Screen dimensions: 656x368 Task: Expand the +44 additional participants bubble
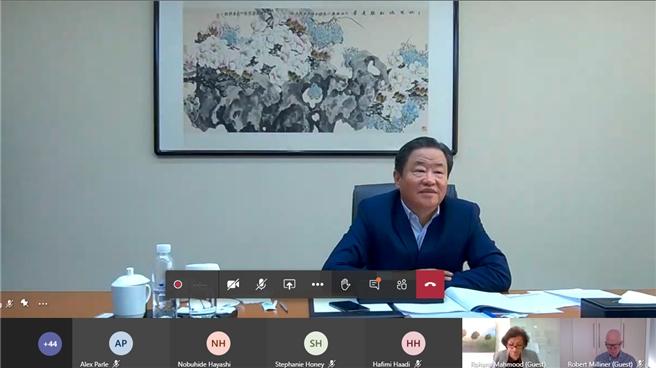pyautogui.click(x=50, y=344)
